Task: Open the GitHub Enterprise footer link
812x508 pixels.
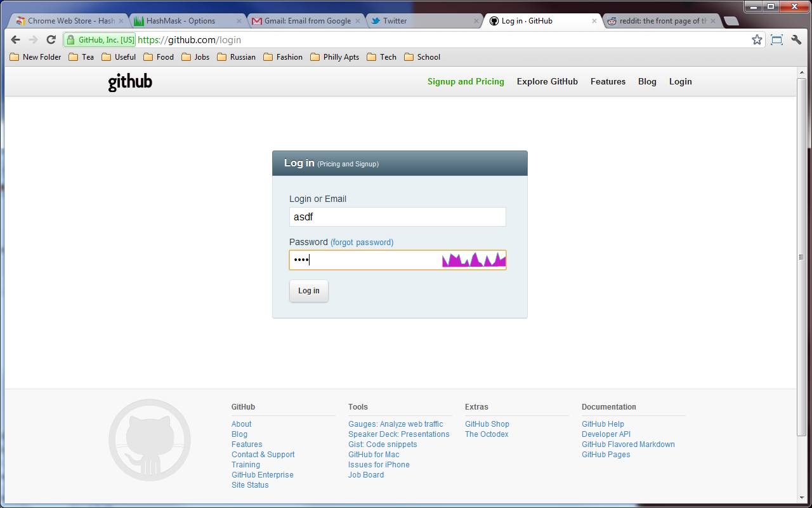Action: click(262, 475)
